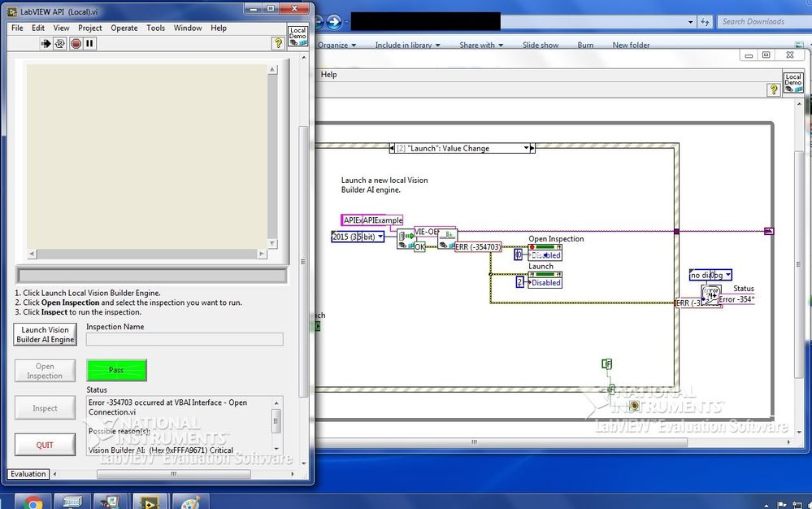Click the Open Inspection property node
Viewport: 812px width, 509px height.
point(545,252)
